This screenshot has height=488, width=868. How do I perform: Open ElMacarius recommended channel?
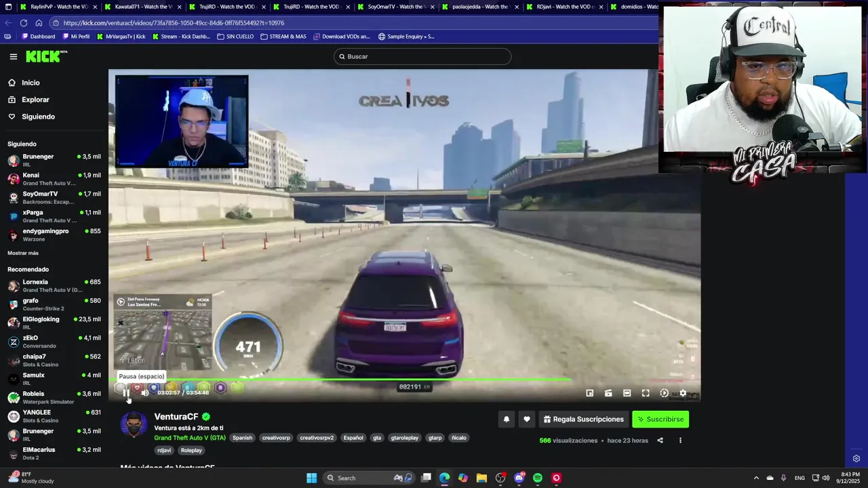tap(54, 453)
